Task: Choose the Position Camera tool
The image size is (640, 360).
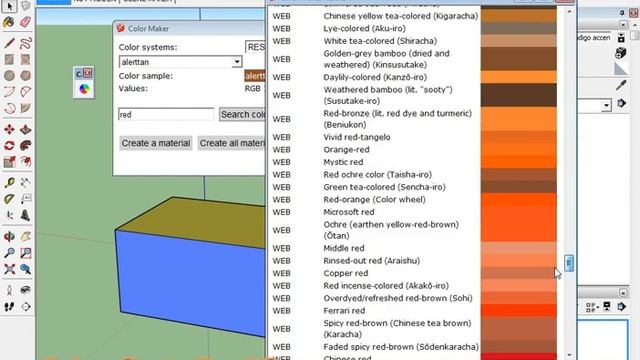Action: [9, 290]
